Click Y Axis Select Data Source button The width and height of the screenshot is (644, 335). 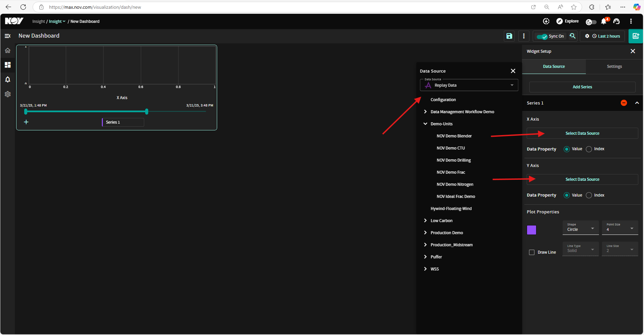582,179
